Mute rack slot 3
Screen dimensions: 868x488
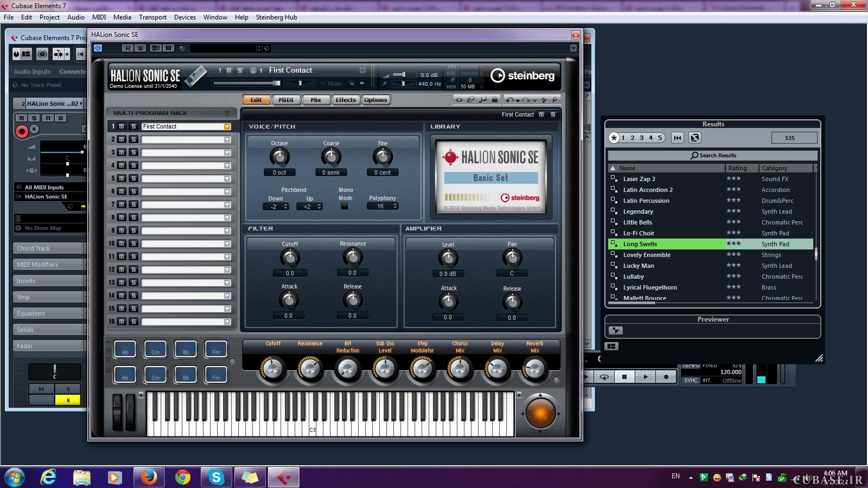pyautogui.click(x=122, y=152)
